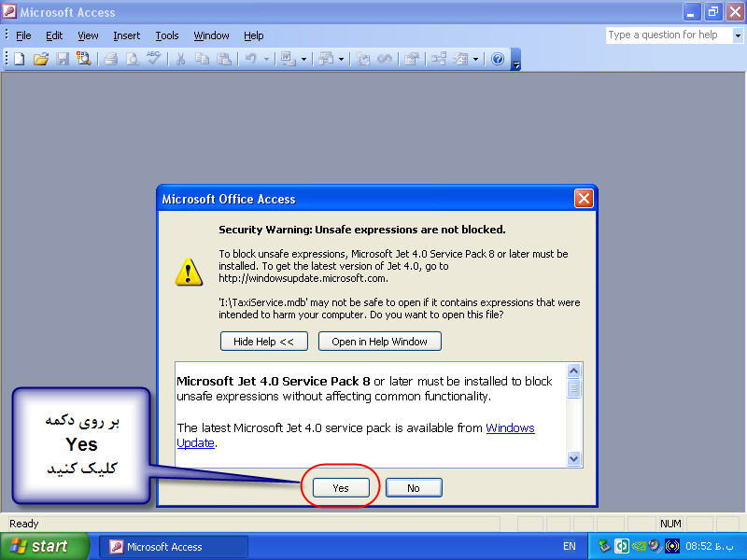
Task: Click the File Search toolbar icon
Action: point(84,59)
